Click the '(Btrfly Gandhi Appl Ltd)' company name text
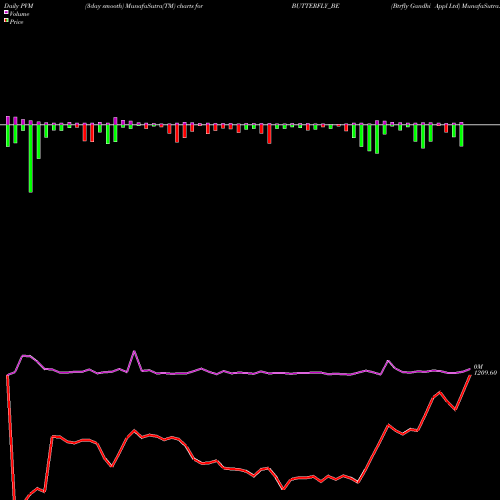The image size is (500, 500). (x=425, y=6)
